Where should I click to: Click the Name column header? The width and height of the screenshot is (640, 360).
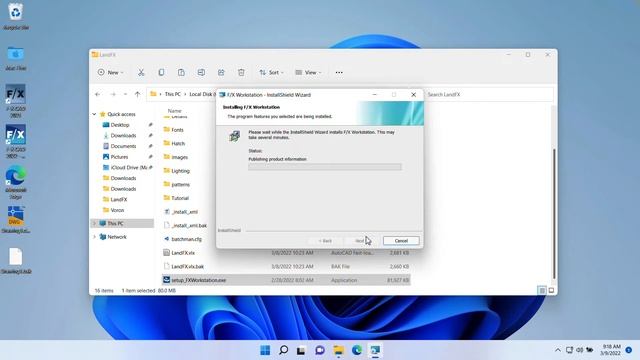coord(174,111)
